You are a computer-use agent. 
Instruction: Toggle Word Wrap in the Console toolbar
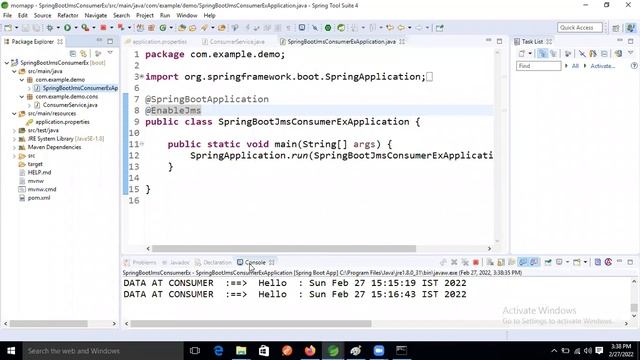tap(511, 262)
